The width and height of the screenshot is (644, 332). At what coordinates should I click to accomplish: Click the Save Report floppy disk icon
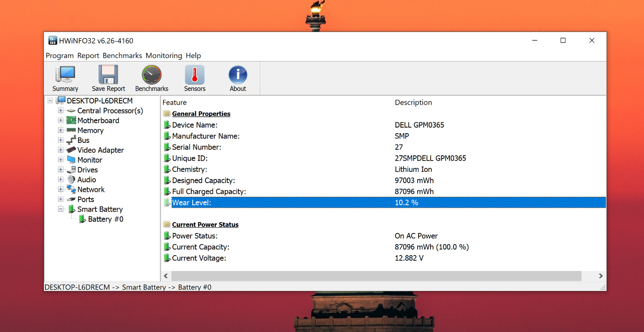108,75
